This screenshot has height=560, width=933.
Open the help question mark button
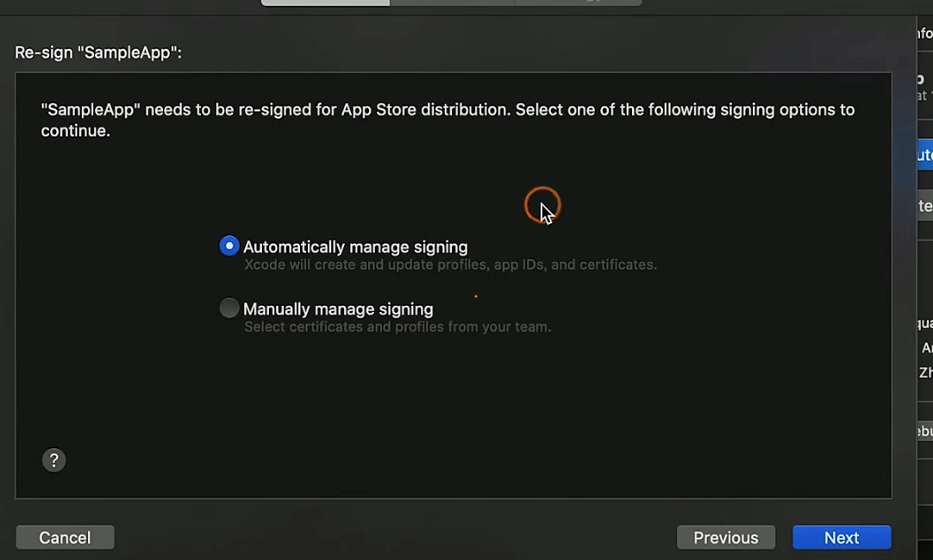point(53,460)
